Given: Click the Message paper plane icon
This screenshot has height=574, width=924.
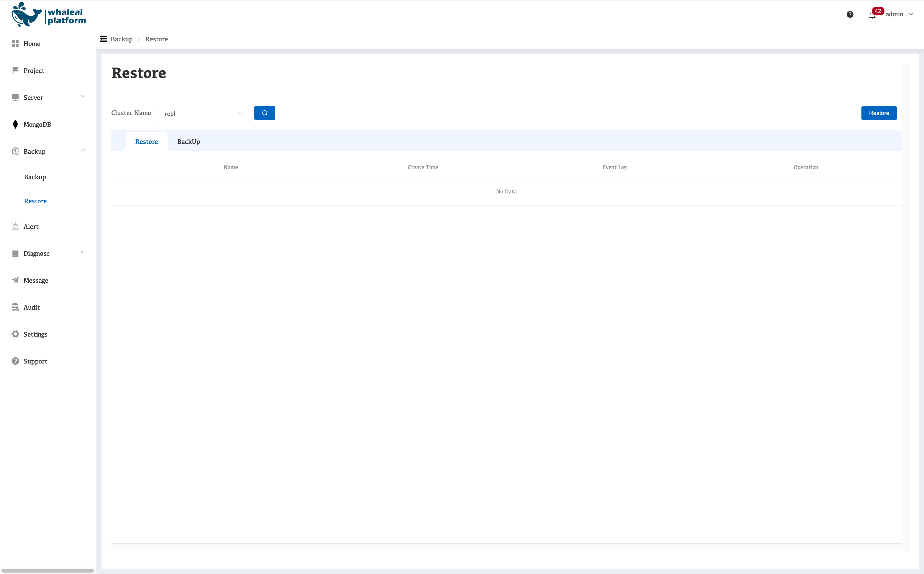Looking at the screenshot, I should (x=15, y=280).
